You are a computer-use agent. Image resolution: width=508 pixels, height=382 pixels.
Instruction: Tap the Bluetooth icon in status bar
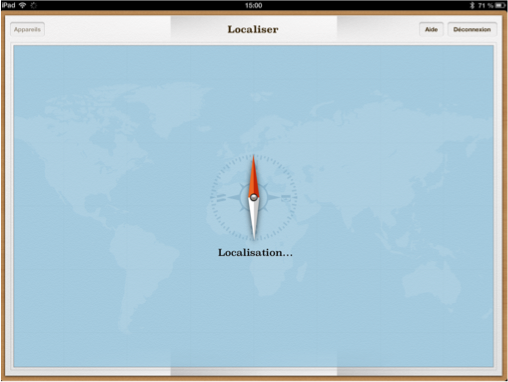coord(472,5)
